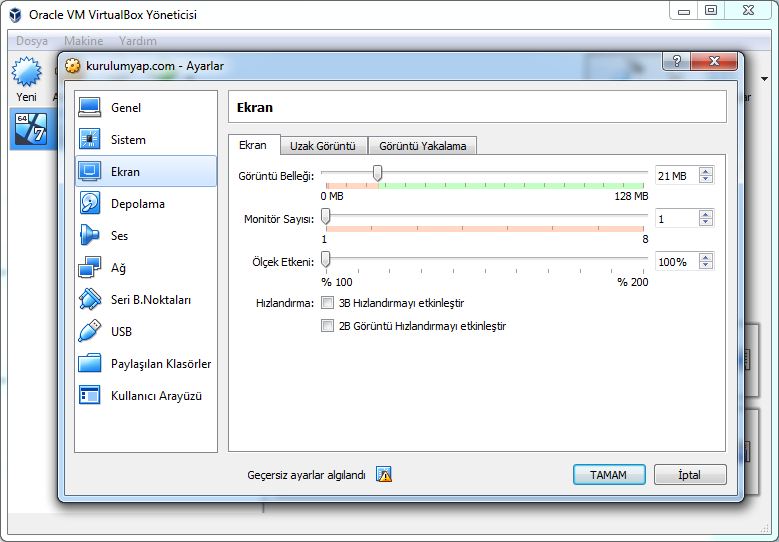
Task: Click the Monitör Sayısı slider handle
Action: (x=325, y=217)
